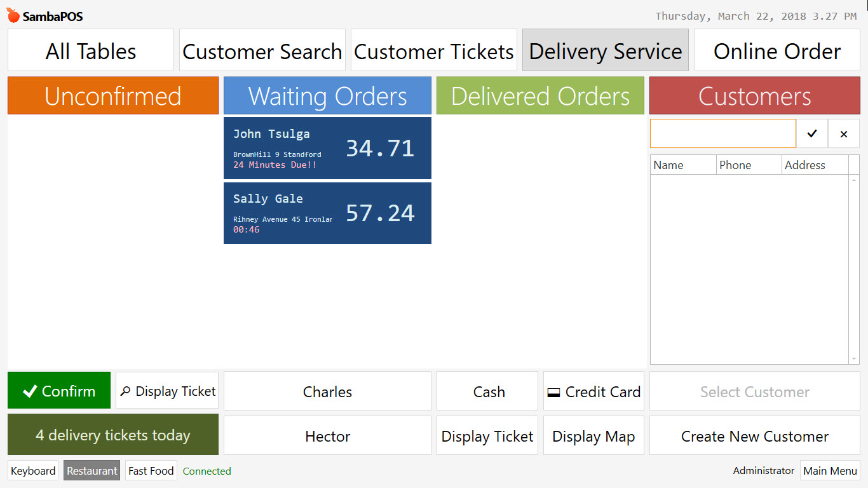View the 4 delivery tickets today

tap(112, 435)
